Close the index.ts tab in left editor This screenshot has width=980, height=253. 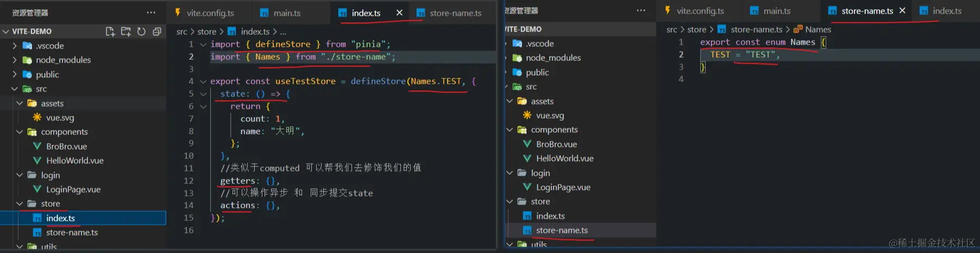click(x=399, y=13)
